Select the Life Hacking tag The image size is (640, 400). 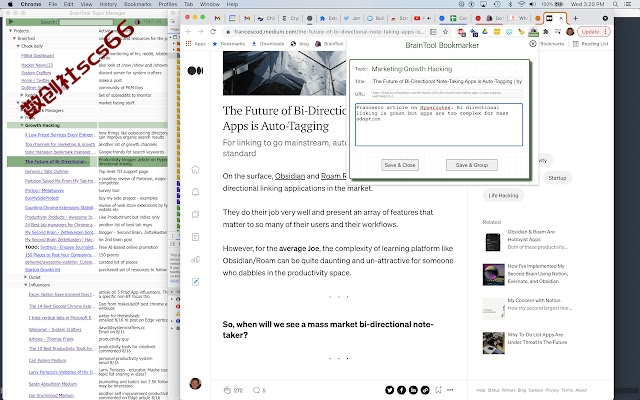coord(503,195)
